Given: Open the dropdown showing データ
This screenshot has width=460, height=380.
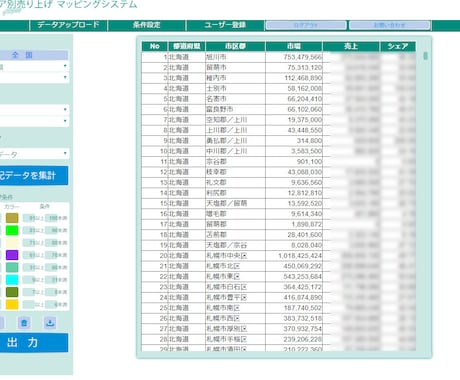Looking at the screenshot, I should [x=34, y=154].
